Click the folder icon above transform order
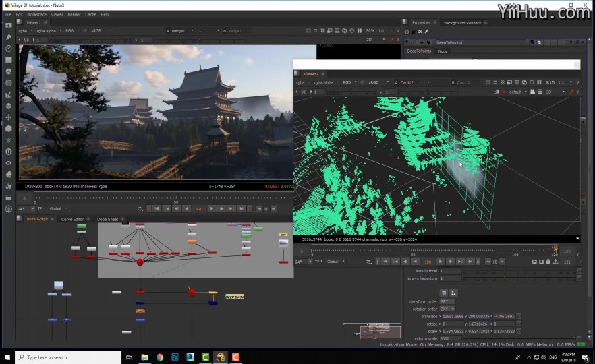 [444, 293]
